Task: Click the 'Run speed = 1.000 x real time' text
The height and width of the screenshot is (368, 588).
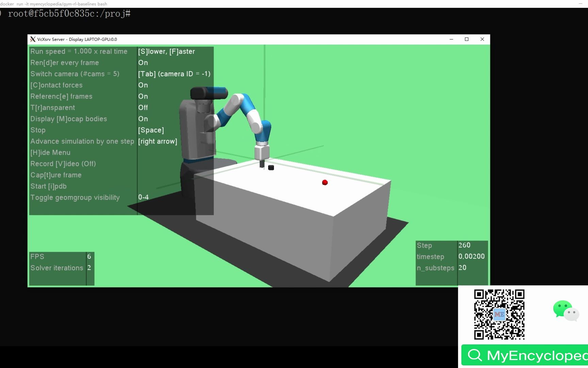Action: pyautogui.click(x=79, y=51)
